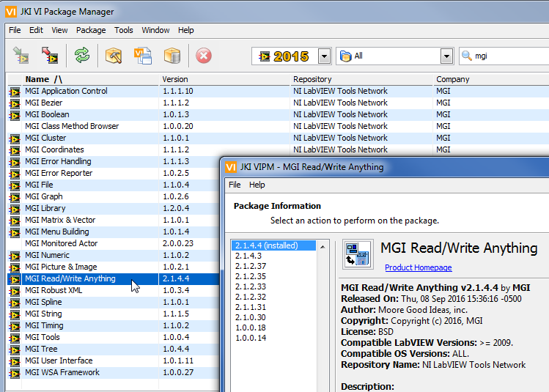The height and width of the screenshot is (392, 549).
Task: Open the All category filter dropdown
Action: coord(446,56)
